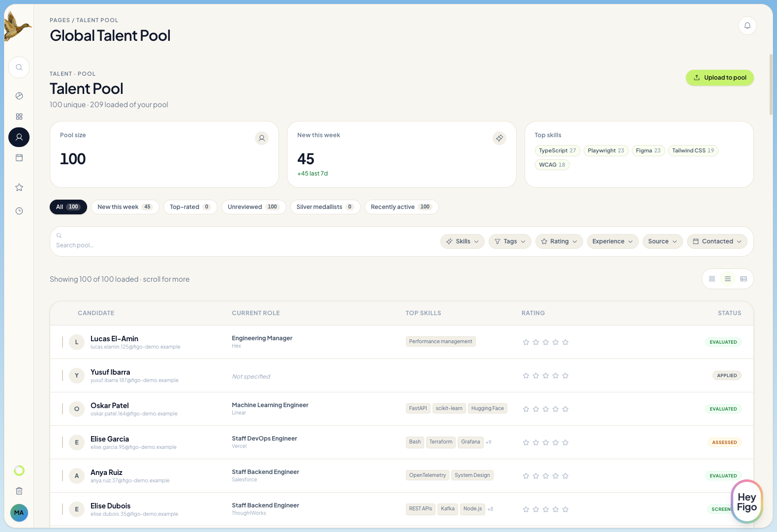Open search from the sidebar magnifier icon

click(19, 67)
